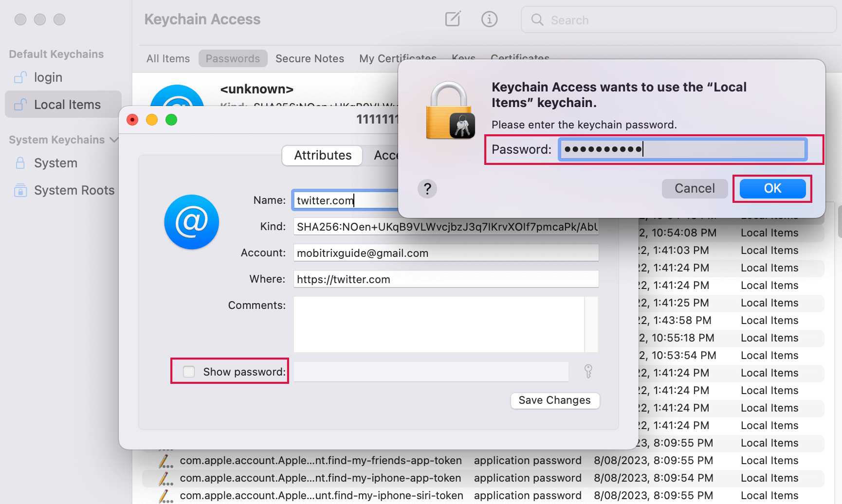Minimize the twitter.com item window
The width and height of the screenshot is (842, 504).
click(x=152, y=120)
